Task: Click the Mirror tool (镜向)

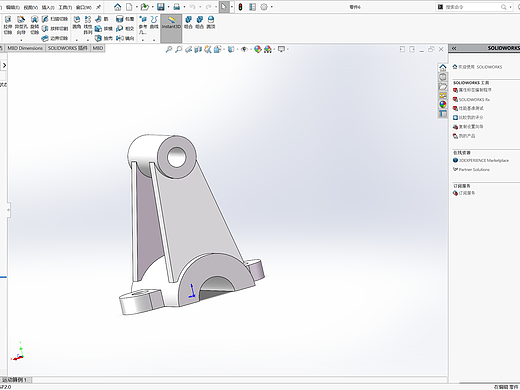Action: (x=125, y=38)
